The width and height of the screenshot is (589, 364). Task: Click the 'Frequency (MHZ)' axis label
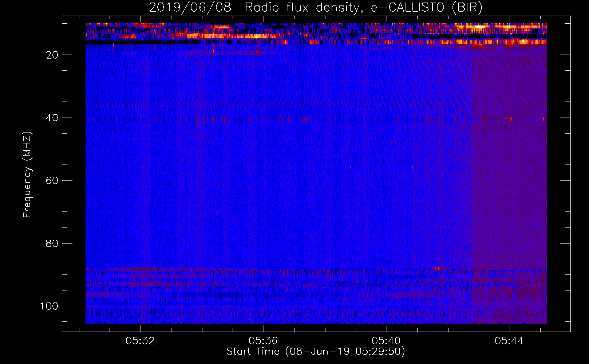(x=27, y=174)
